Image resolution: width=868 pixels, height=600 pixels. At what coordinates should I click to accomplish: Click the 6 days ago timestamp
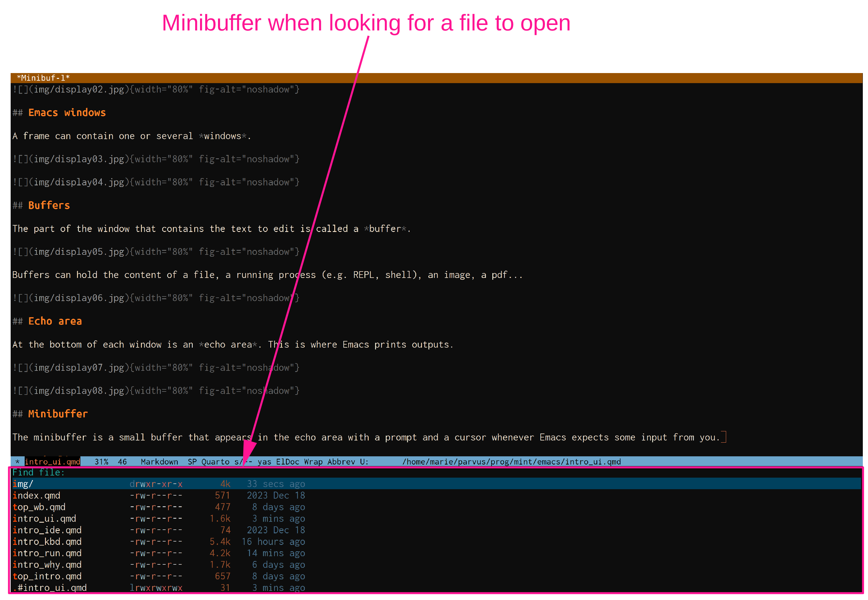click(x=279, y=565)
